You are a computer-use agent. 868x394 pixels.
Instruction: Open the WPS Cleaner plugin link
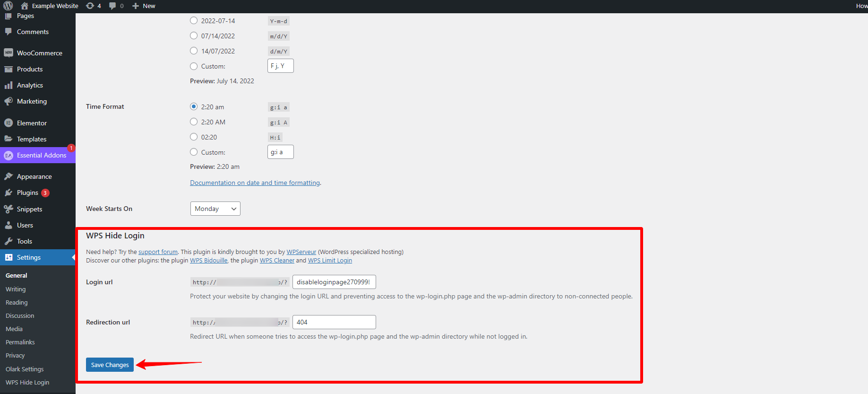coord(277,261)
